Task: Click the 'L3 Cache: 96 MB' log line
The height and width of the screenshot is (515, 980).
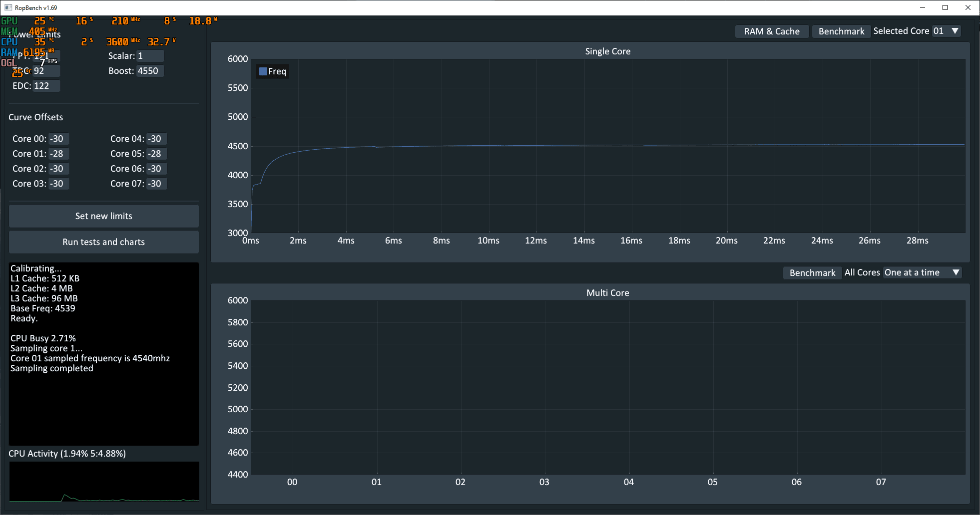Action: tap(44, 298)
